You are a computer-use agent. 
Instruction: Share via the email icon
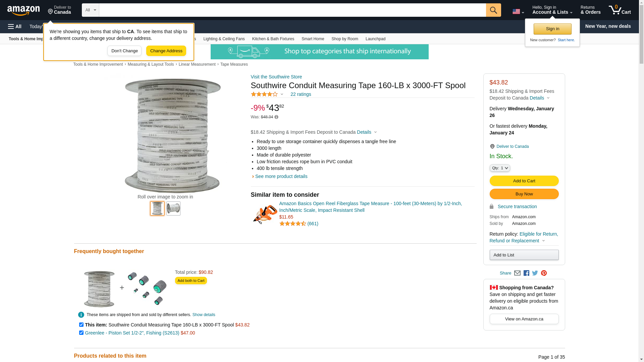[517, 273]
